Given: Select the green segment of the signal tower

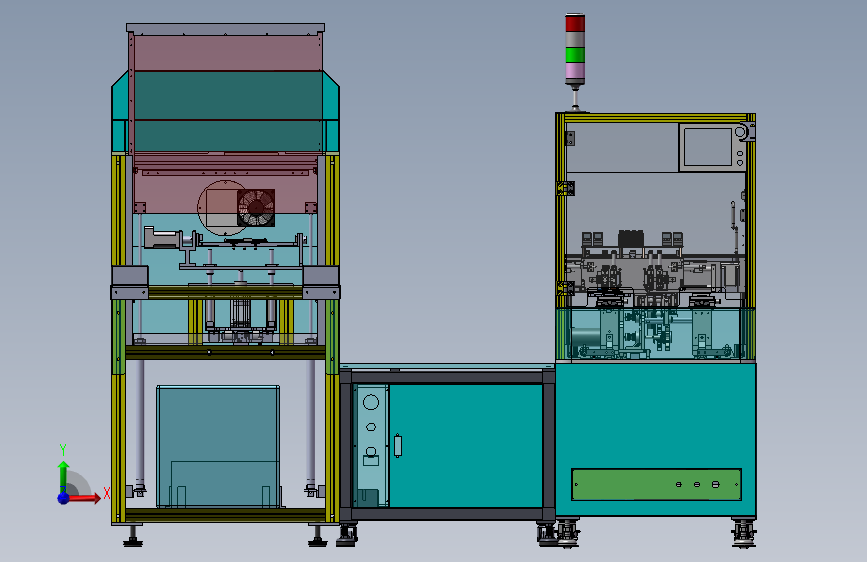Looking at the screenshot, I should (x=574, y=55).
